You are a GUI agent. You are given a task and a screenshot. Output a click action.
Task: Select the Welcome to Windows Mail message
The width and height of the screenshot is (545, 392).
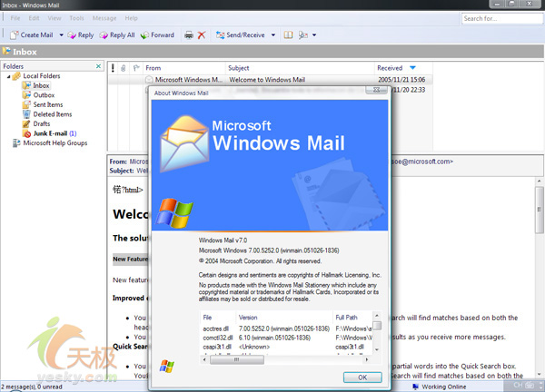[x=271, y=80]
